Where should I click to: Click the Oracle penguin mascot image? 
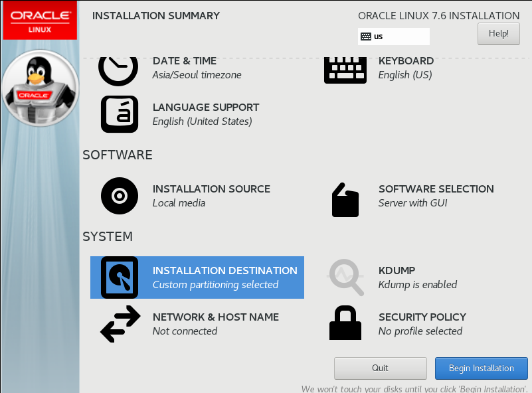click(x=40, y=88)
